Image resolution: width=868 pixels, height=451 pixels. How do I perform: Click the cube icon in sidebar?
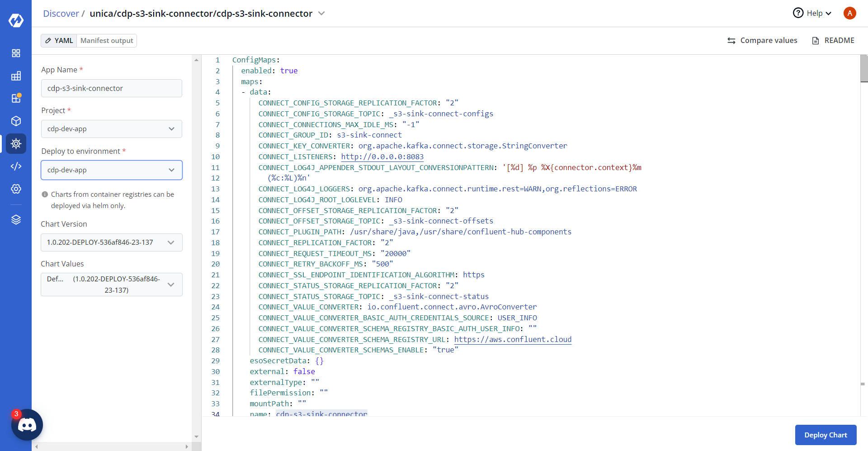(16, 121)
